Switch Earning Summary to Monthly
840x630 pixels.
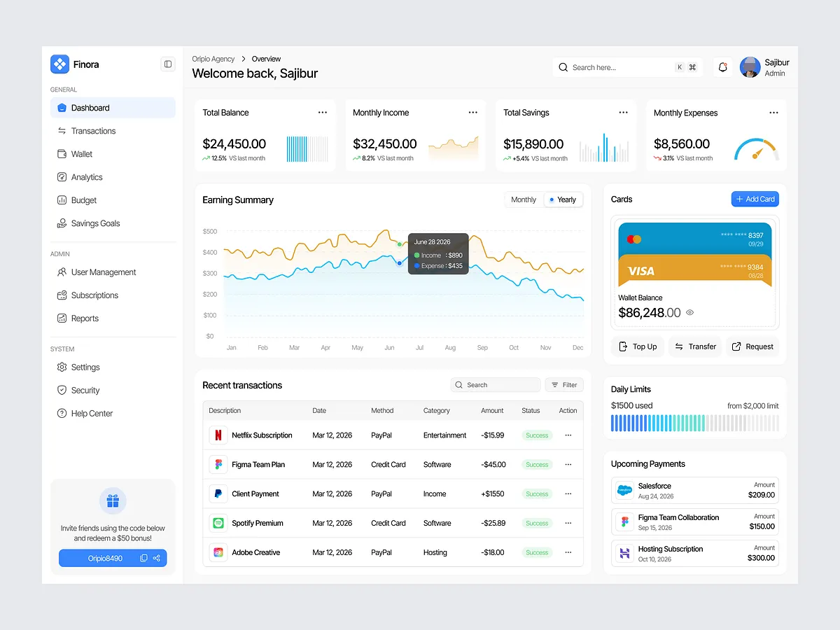[x=524, y=199]
